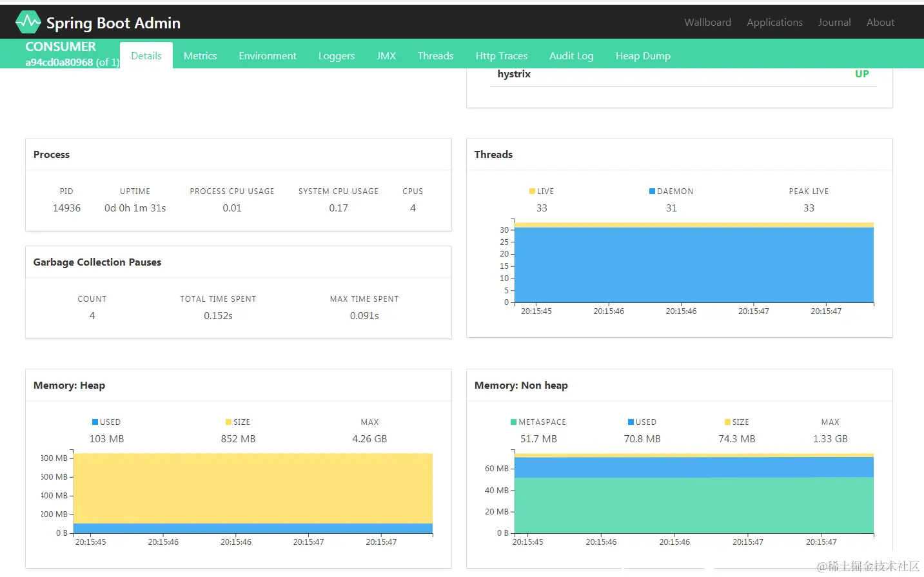Click the blue USED swatch in Heap

click(95, 422)
